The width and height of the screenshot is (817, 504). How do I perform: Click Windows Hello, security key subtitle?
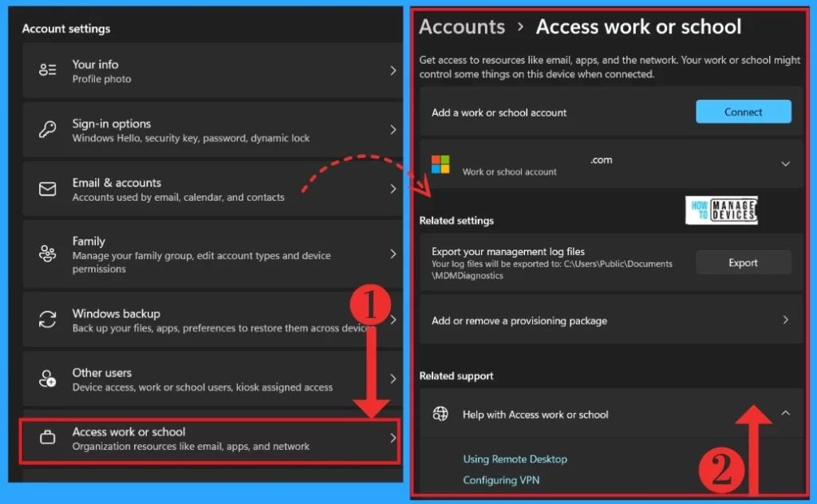(x=191, y=139)
